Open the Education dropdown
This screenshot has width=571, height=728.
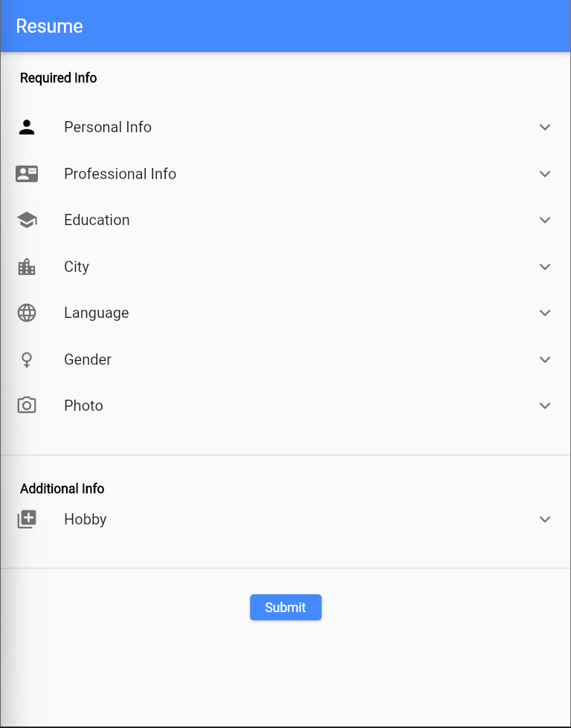click(545, 220)
